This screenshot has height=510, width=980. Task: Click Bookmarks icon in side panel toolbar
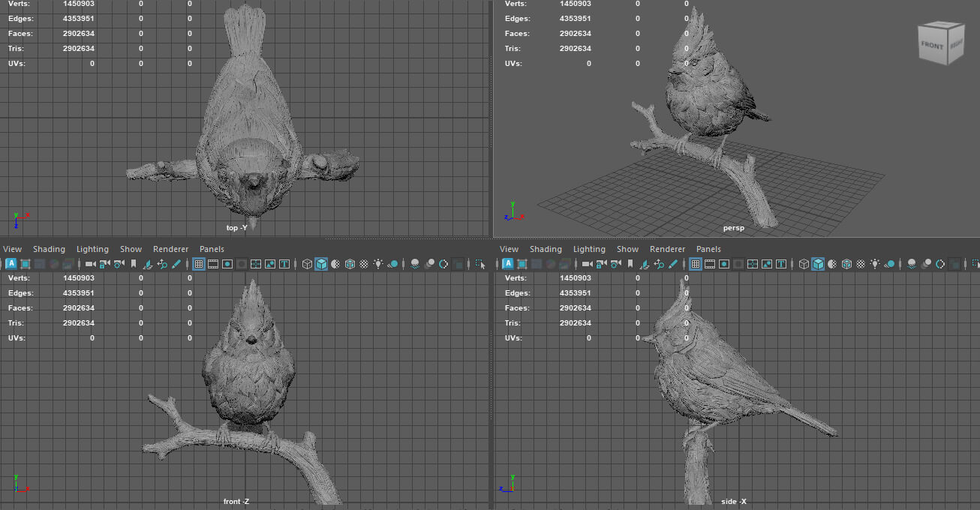(630, 264)
